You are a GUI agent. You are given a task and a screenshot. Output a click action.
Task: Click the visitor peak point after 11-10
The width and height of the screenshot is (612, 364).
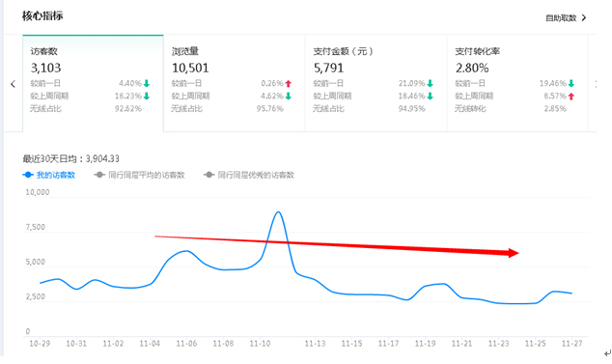click(x=278, y=212)
